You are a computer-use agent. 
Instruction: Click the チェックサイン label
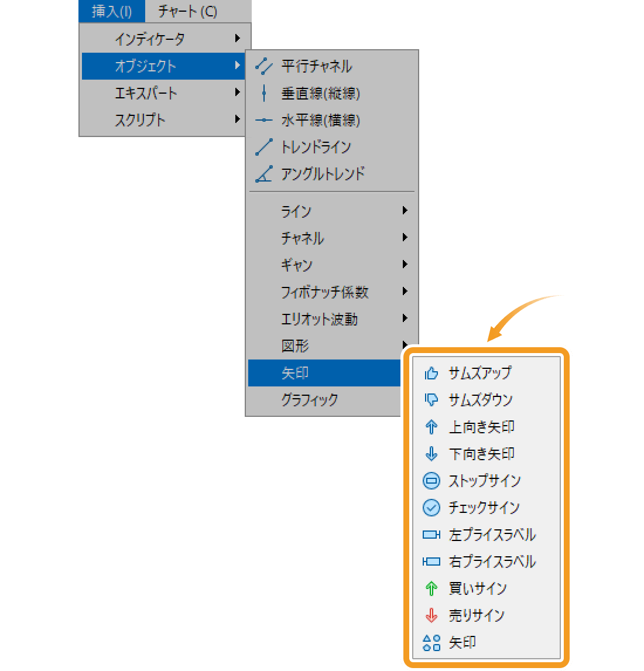tap(484, 508)
